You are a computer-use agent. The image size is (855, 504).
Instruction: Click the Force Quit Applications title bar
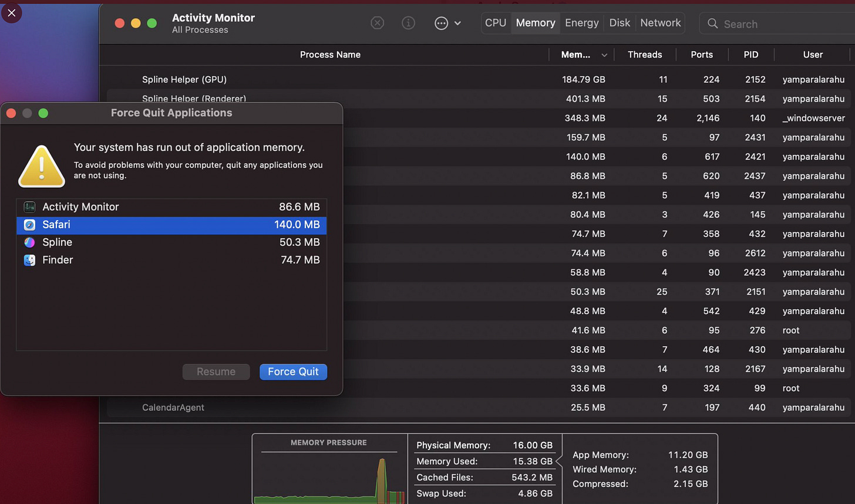171,113
